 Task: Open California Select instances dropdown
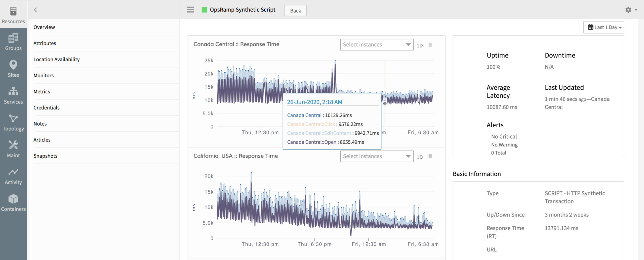point(377,156)
